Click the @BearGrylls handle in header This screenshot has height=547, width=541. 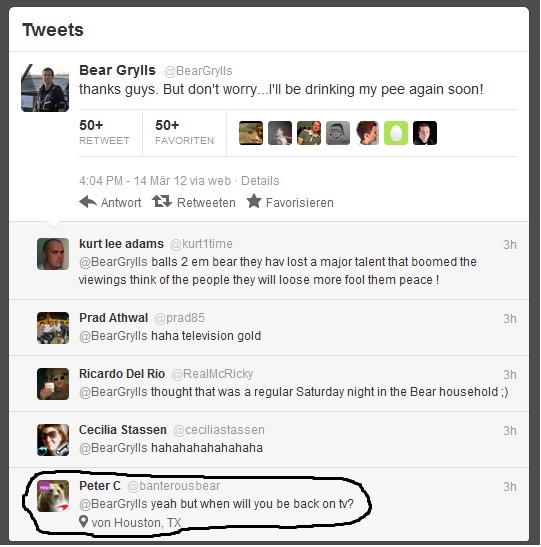point(198,71)
